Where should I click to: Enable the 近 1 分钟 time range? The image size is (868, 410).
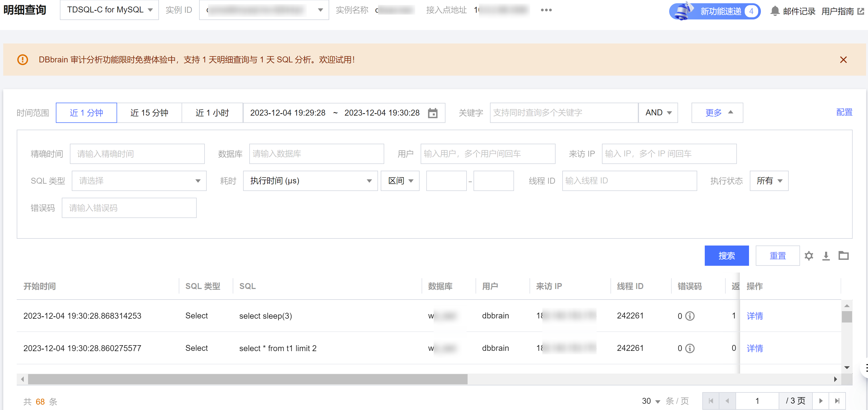point(86,113)
